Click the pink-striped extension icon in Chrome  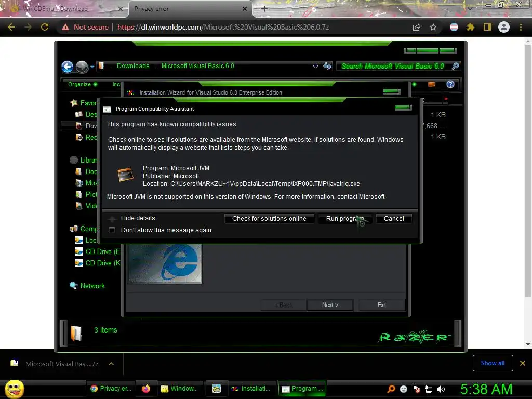click(454, 27)
